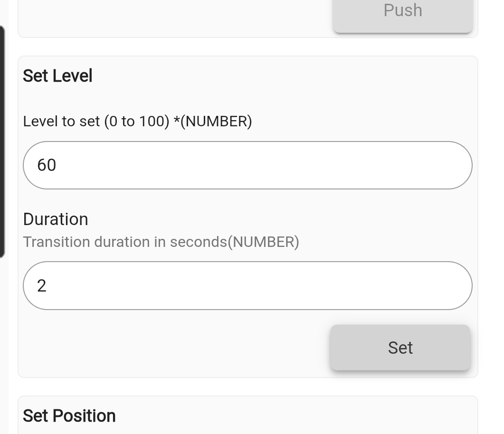Click the Duration label

pos(56,219)
